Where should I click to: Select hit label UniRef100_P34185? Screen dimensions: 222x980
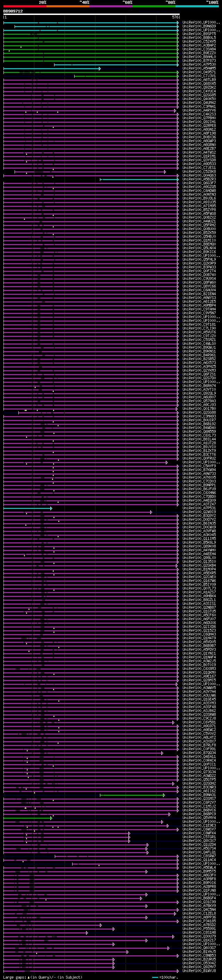pos(199,921)
